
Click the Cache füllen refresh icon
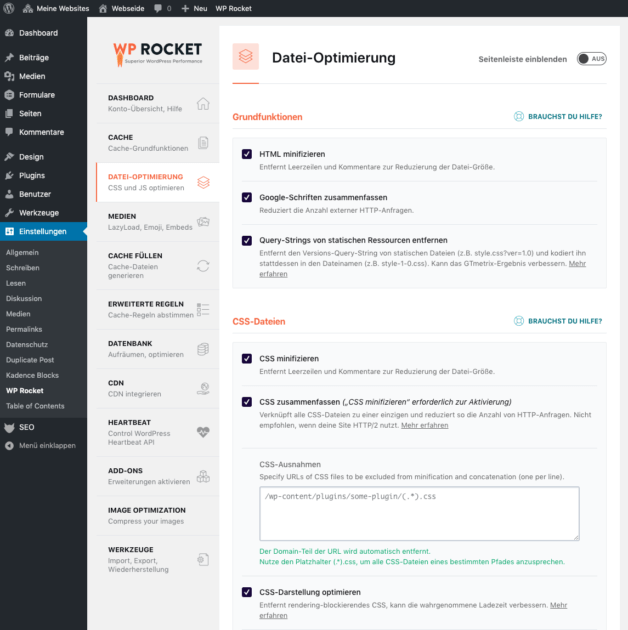tap(203, 266)
